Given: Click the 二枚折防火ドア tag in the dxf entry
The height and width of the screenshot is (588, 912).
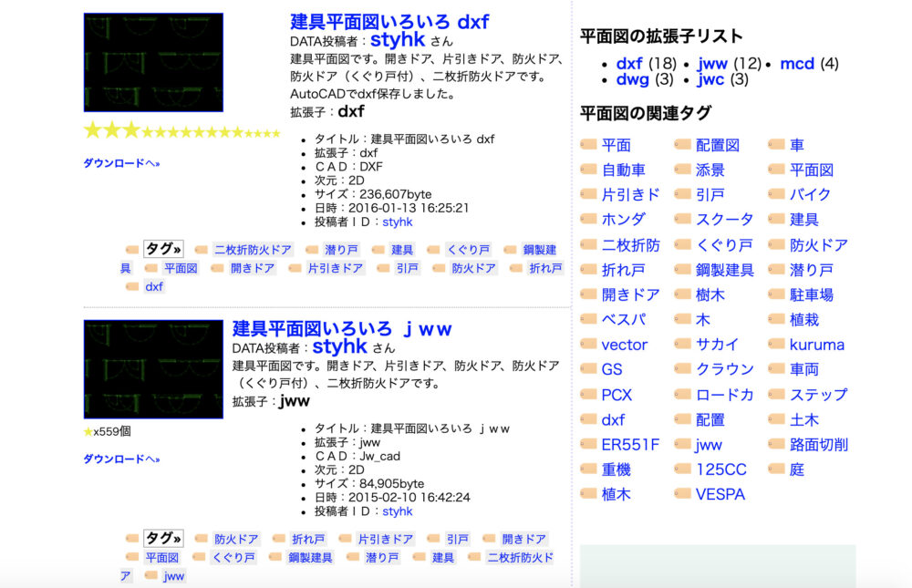Looking at the screenshot, I should coord(253,250).
